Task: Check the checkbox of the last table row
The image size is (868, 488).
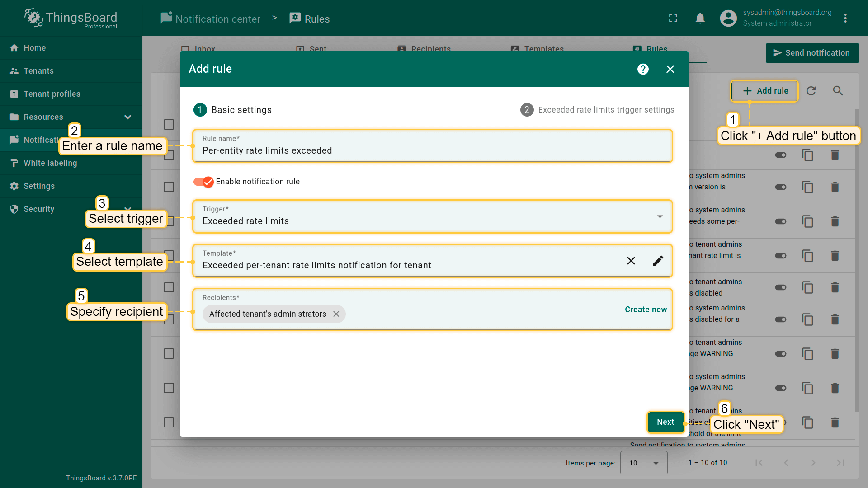Action: tap(169, 422)
